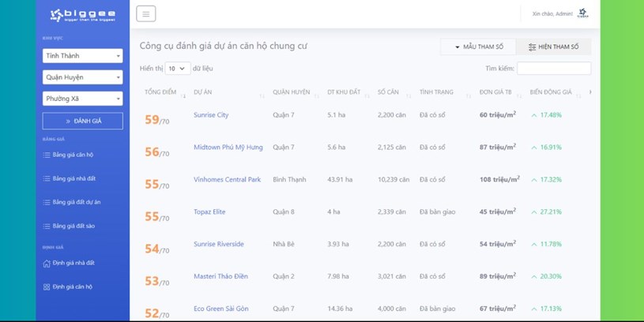Open the Eco Green Sài Gòn link
Image resolution: width=644 pixels, height=322 pixels.
221,309
